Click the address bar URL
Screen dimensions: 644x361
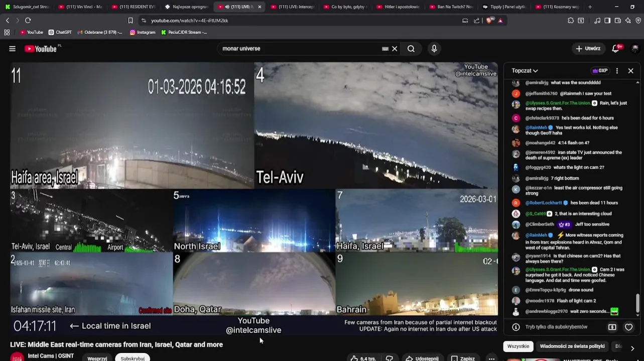[x=190, y=21]
